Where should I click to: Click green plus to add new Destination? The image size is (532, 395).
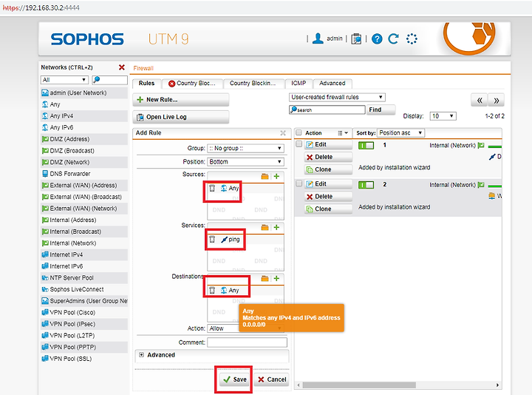(x=276, y=279)
